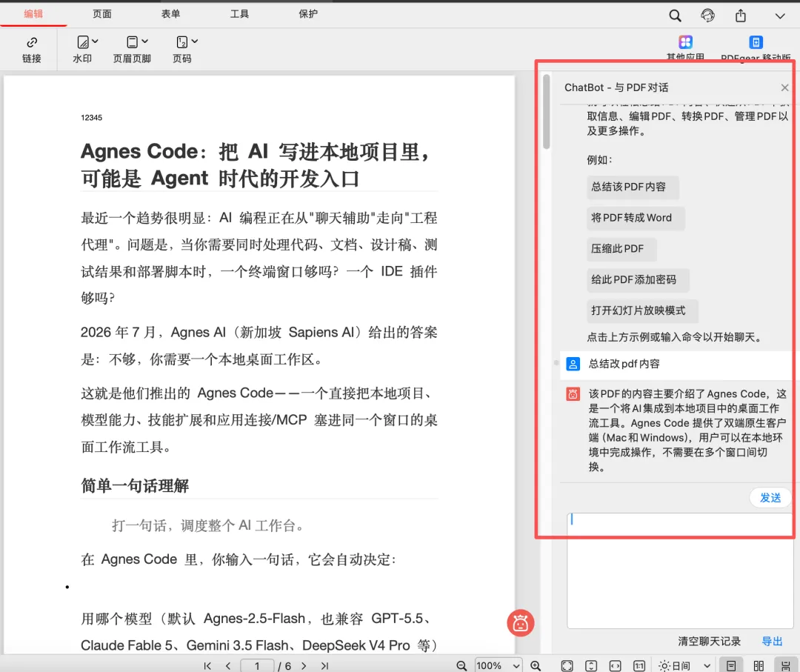Switch to the 编辑 tab
This screenshot has width=800, height=672.
click(33, 14)
